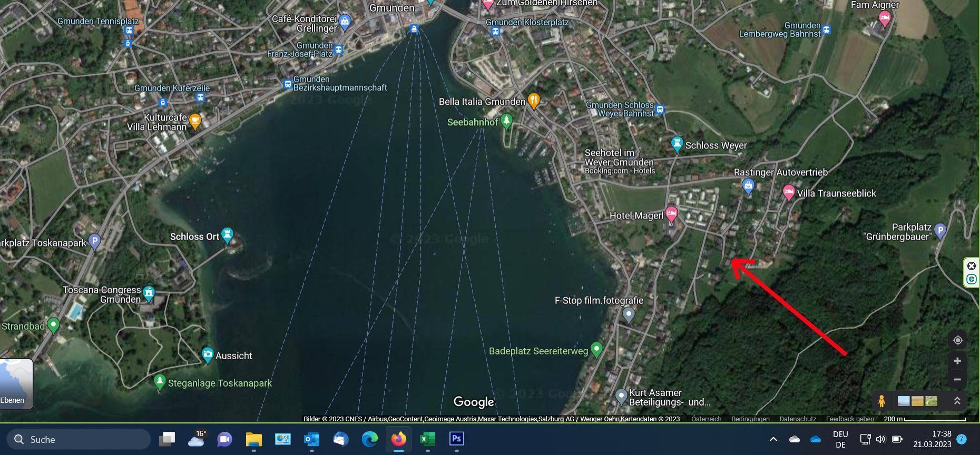Zoom in with the plus button
Image resolution: width=980 pixels, height=455 pixels.
click(957, 361)
